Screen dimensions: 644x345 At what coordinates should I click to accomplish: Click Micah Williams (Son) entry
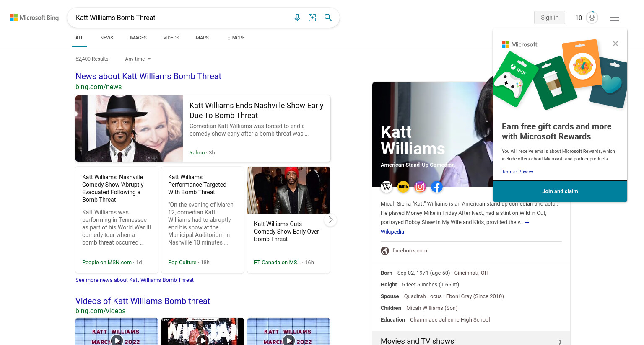coord(432,308)
